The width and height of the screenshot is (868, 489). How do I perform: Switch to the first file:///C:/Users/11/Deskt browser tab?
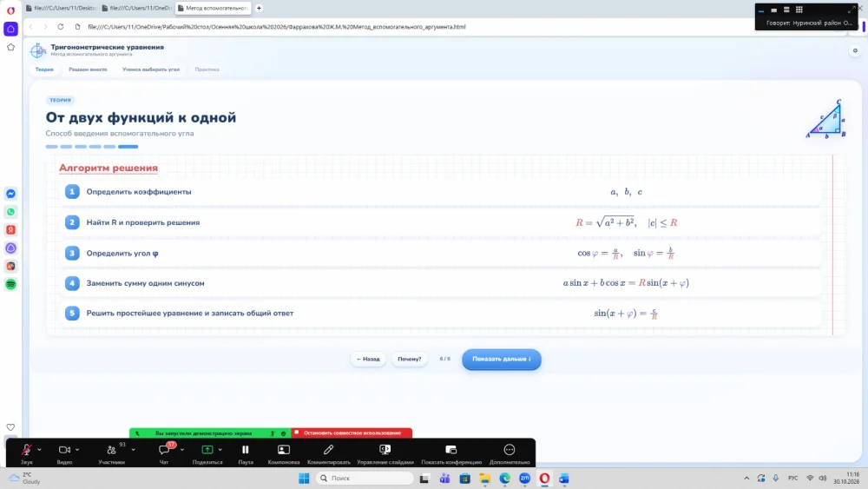coord(61,9)
